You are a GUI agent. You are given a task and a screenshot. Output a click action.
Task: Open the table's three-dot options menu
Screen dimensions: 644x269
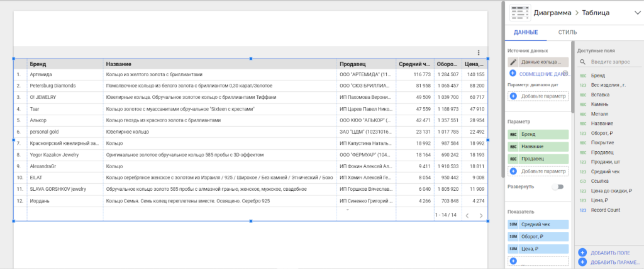pos(479,53)
